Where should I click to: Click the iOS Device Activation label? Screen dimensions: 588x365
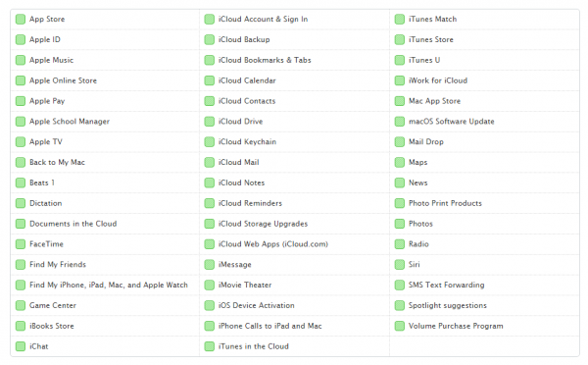257,305
